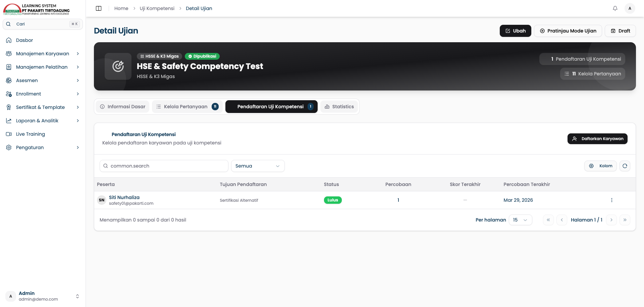Click the Sertifikasi Alternatif cell
The height and width of the screenshot is (307, 644).
click(239, 200)
